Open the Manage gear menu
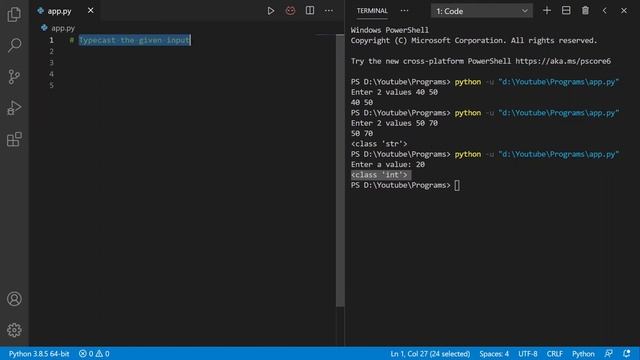 14,330
